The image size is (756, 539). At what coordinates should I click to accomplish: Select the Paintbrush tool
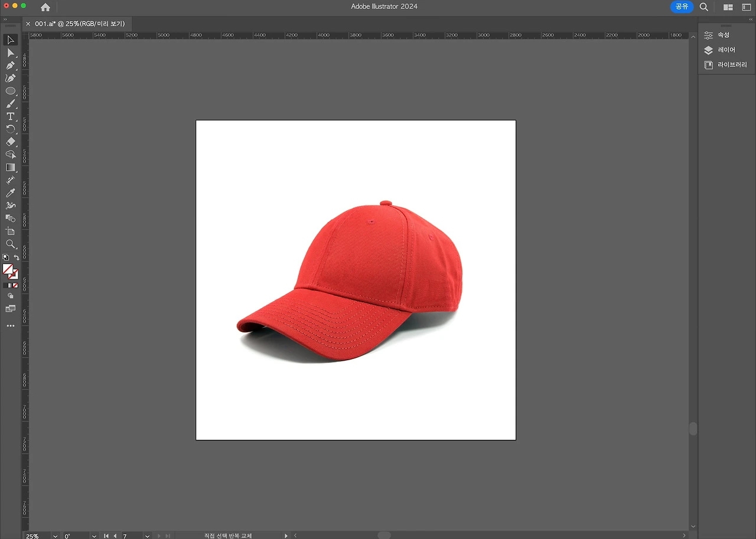pyautogui.click(x=11, y=104)
